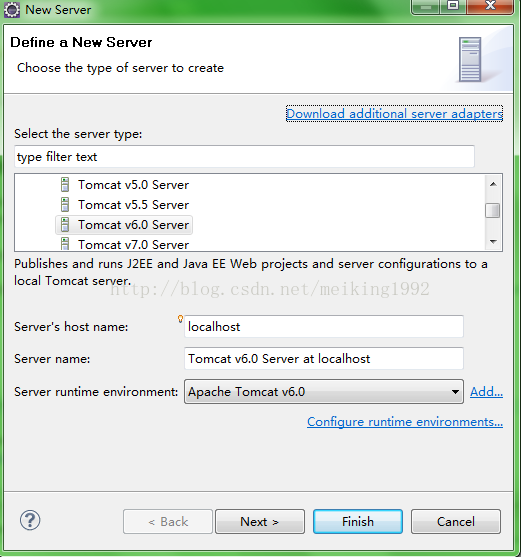521x557 pixels.
Task: Click the Server's host name field
Action: 324,326
